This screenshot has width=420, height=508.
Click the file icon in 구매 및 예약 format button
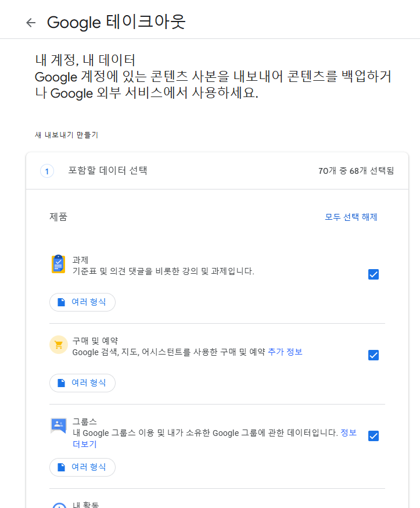(61, 383)
